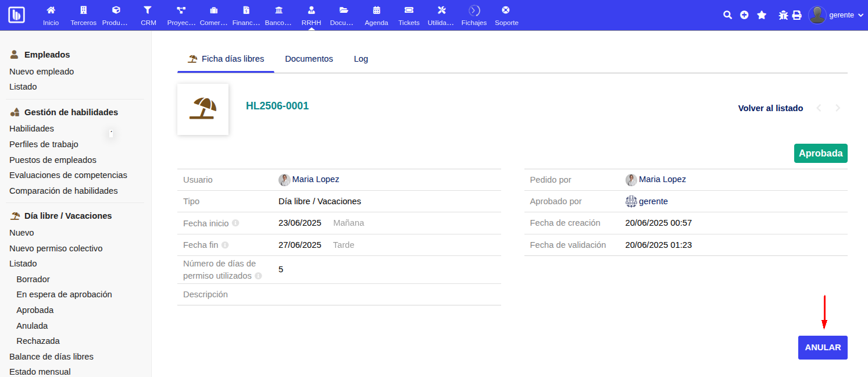868x377 pixels.
Task: Select the Aprobada status in sidebar
Action: [35, 310]
